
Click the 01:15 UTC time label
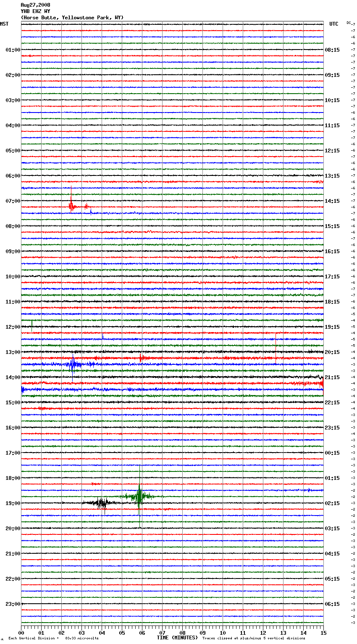(x=332, y=478)
